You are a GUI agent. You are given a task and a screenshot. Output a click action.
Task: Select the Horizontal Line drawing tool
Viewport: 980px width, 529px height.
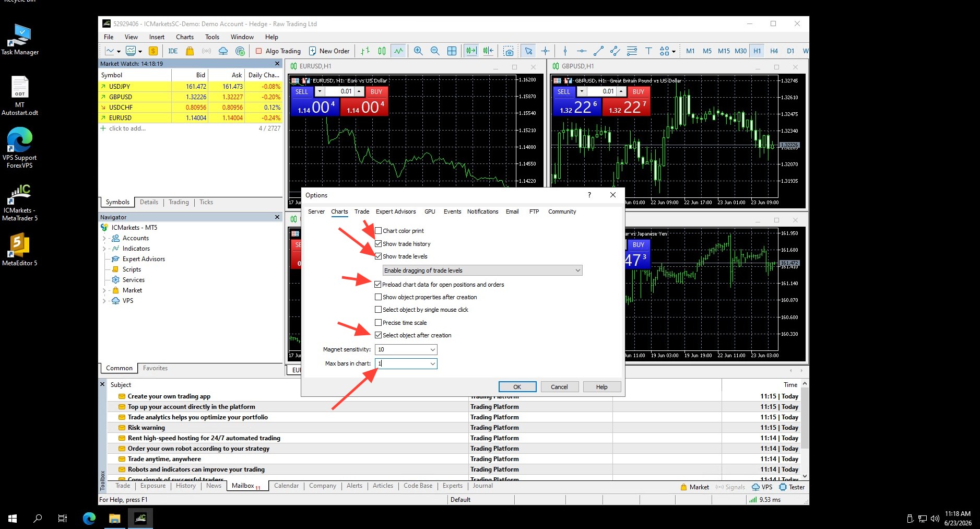coord(582,51)
